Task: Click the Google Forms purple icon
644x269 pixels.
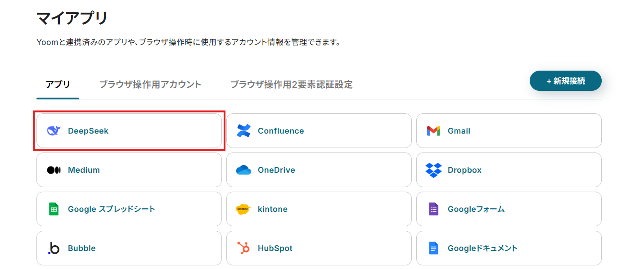Action: click(433, 209)
